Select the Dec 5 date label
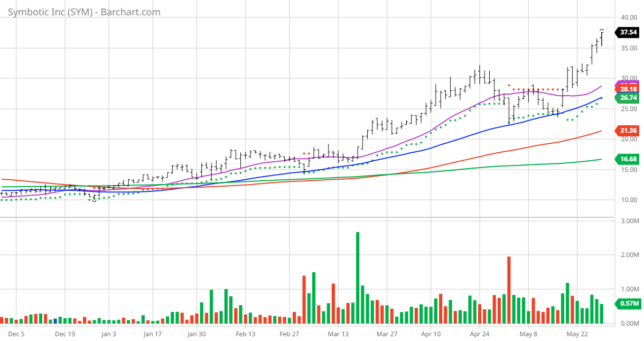 (16, 334)
